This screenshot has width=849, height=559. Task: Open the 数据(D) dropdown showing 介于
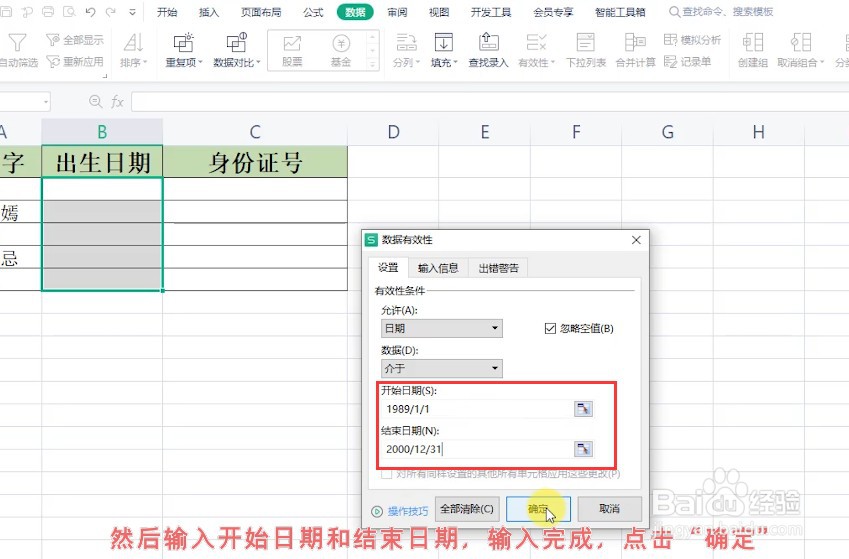coord(441,368)
